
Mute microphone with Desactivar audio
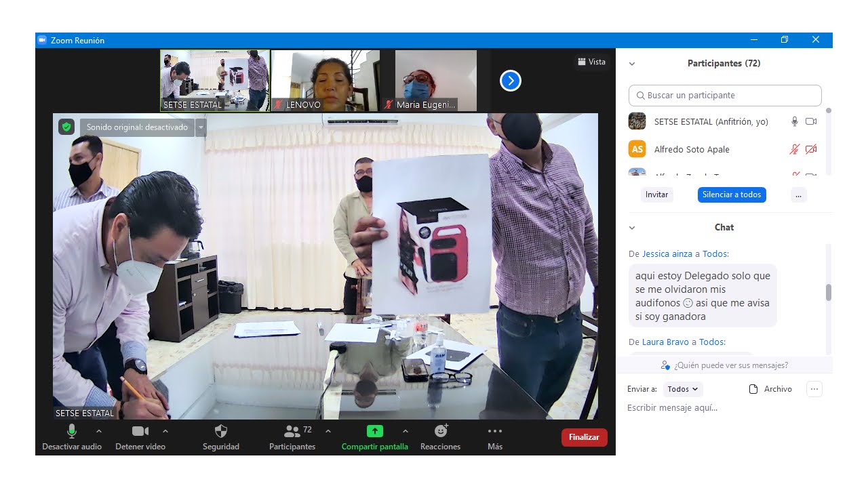(x=72, y=437)
